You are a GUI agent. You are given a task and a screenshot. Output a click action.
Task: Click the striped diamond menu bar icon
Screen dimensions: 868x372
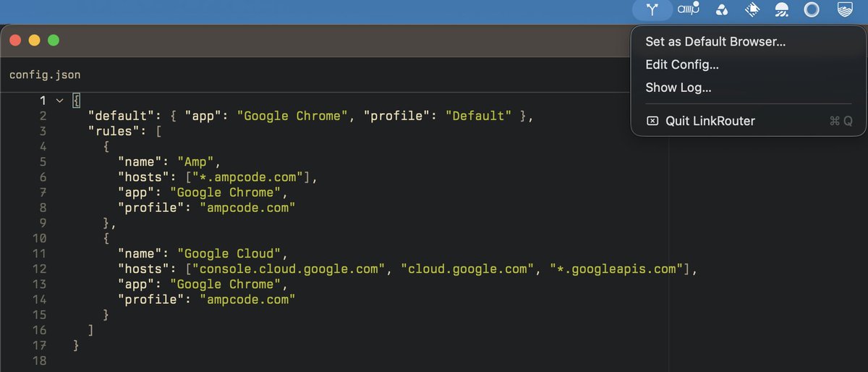click(x=752, y=9)
